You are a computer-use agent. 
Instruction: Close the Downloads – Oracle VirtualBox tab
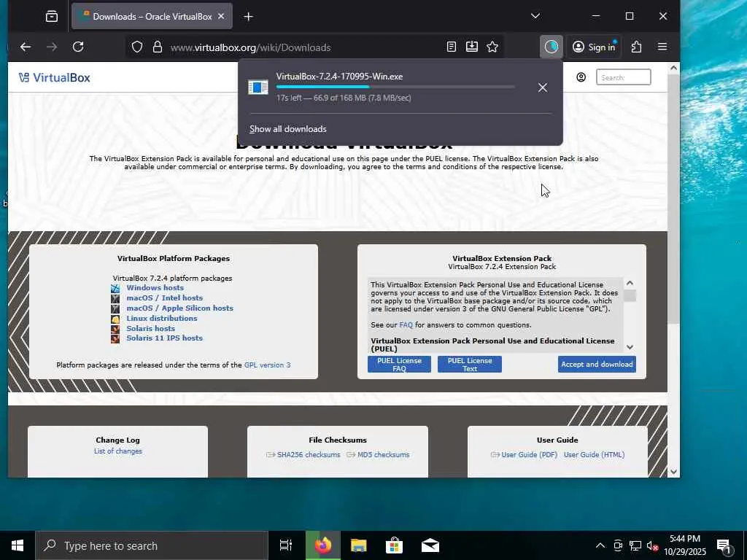pyautogui.click(x=221, y=16)
